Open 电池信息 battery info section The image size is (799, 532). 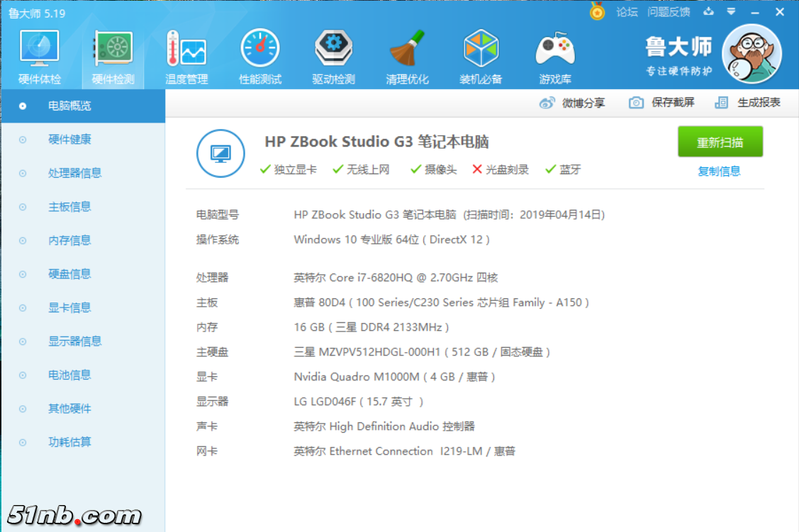69,375
